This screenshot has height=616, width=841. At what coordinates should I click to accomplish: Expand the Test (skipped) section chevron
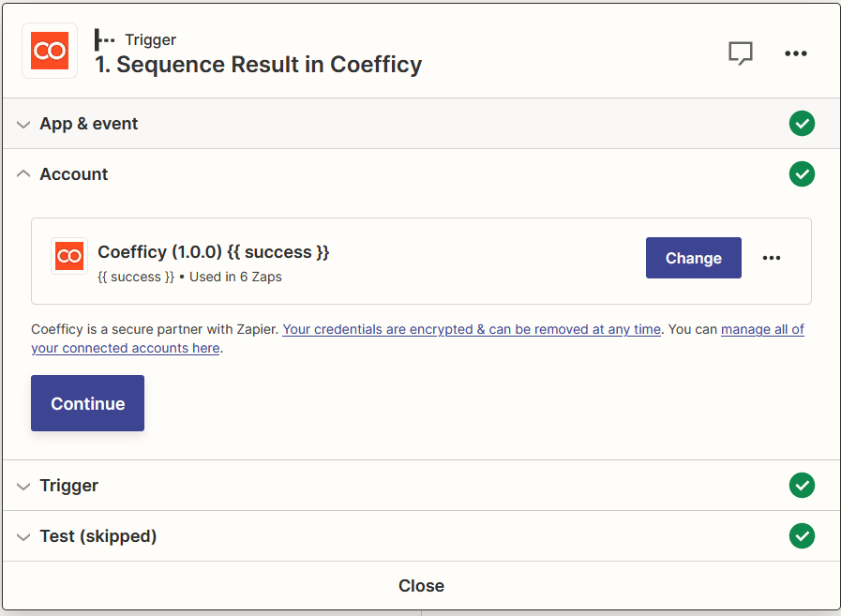pyautogui.click(x=23, y=537)
